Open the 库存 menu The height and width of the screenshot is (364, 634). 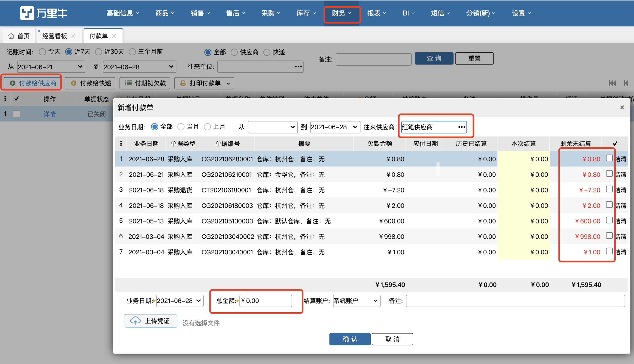click(x=306, y=13)
